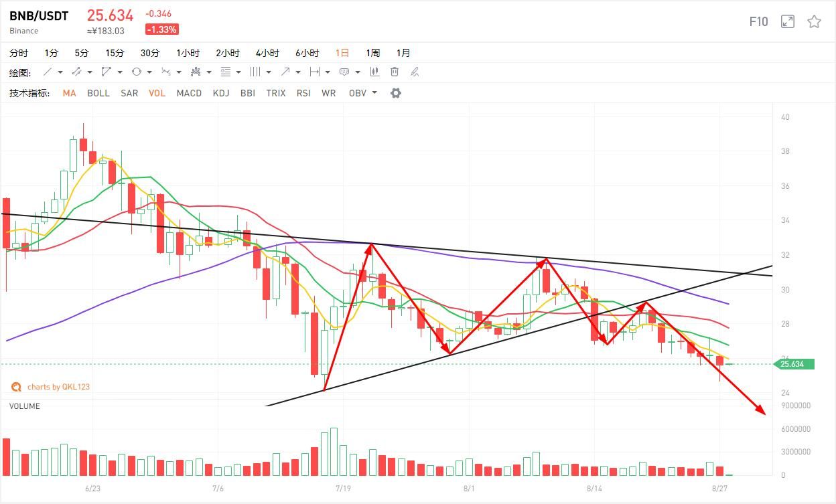Toggle the MA indicator
This screenshot has height=504, width=836.
(70, 93)
